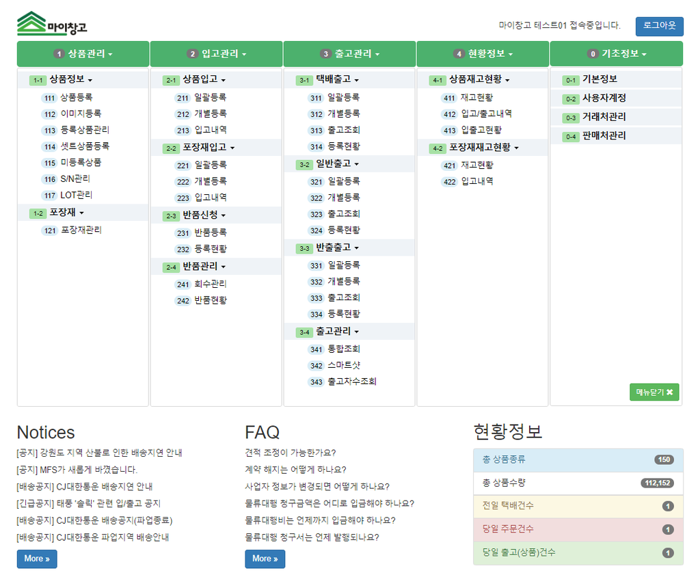
Task: Collapse the 2-2 포장재입고 section
Action: coord(216,147)
